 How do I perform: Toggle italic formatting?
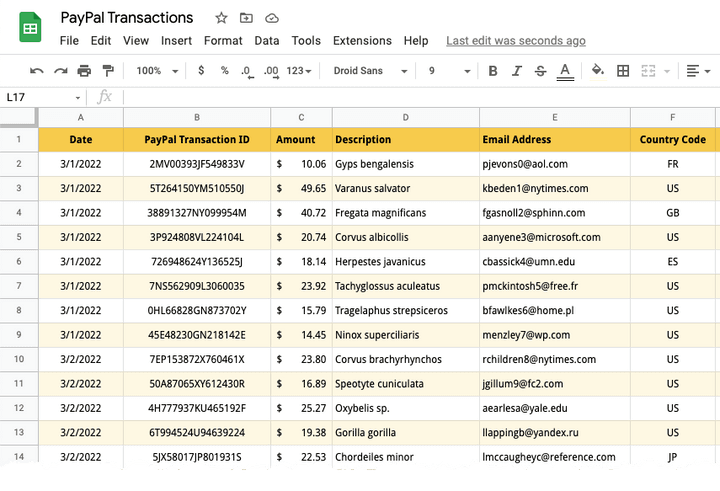(x=517, y=71)
